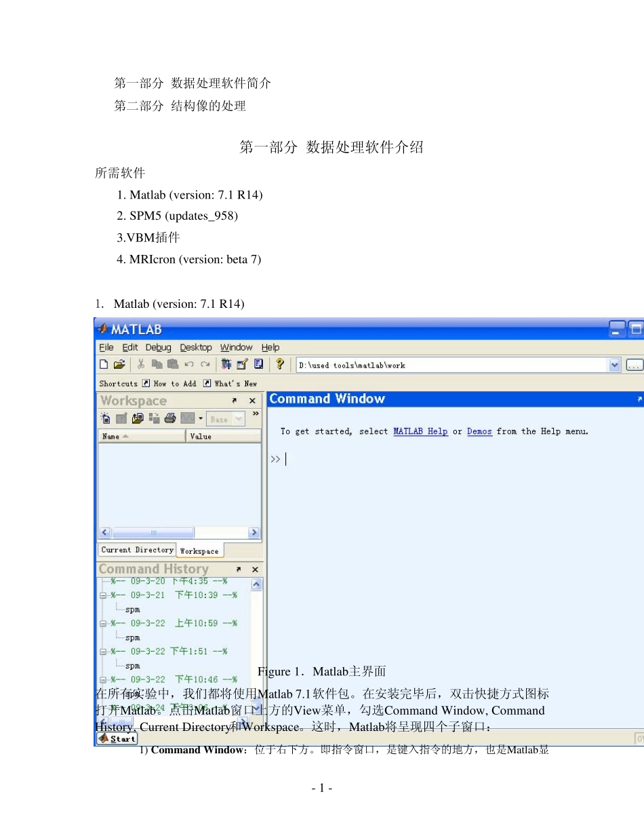Open the File menu
This screenshot has width=644, height=834.
coord(106,347)
